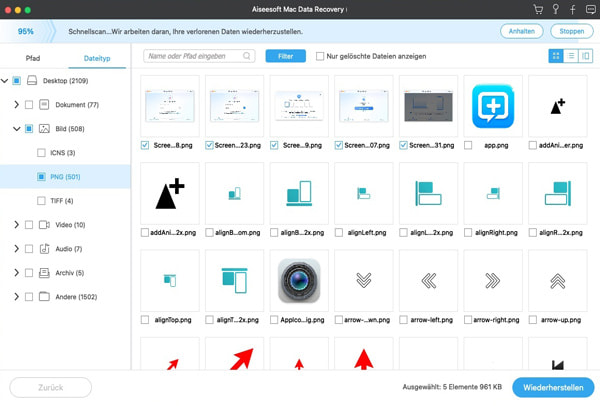Expand the Video (10) tree node
The height and width of the screenshot is (406, 600).
(x=17, y=225)
